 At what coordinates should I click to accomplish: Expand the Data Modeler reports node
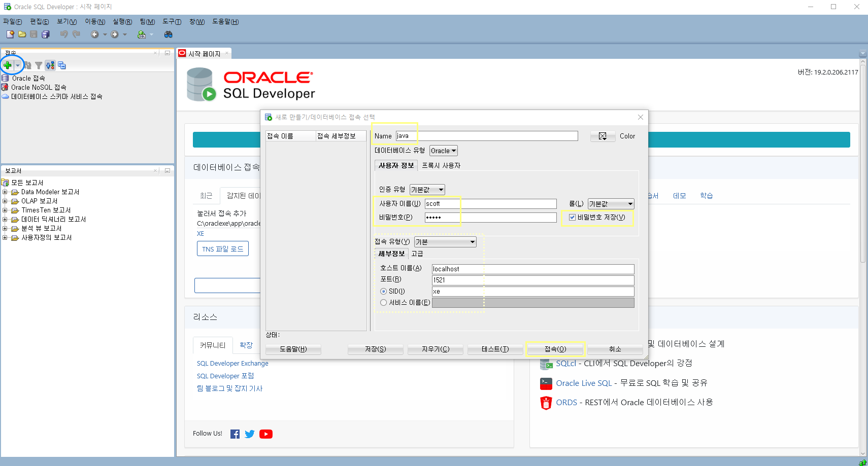[5, 192]
